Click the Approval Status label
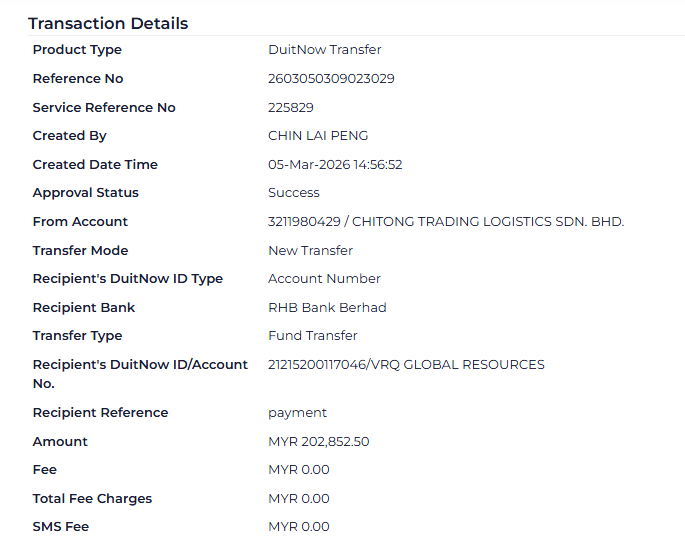The width and height of the screenshot is (685, 544). 86,193
